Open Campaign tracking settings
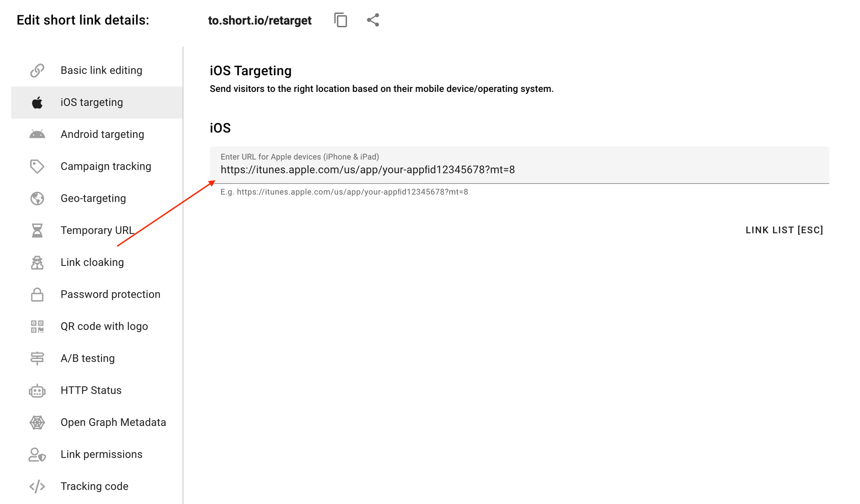860x504 pixels. [93, 166]
